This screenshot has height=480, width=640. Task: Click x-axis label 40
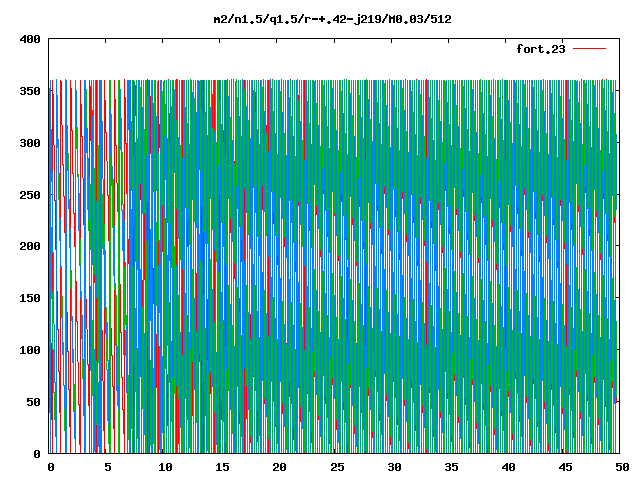tap(508, 467)
